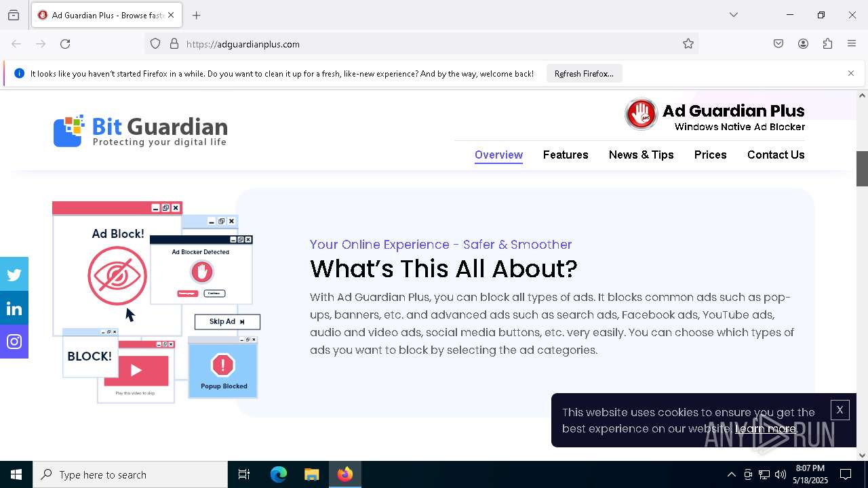Screen dimensions: 868x488
Task: View site security padlock information
Action: pyautogui.click(x=174, y=44)
